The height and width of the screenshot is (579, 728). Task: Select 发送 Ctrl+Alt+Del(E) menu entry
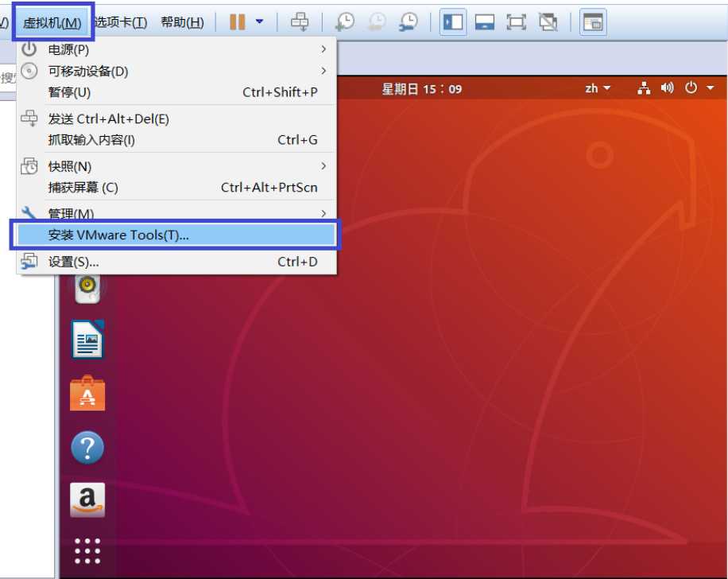click(177, 119)
